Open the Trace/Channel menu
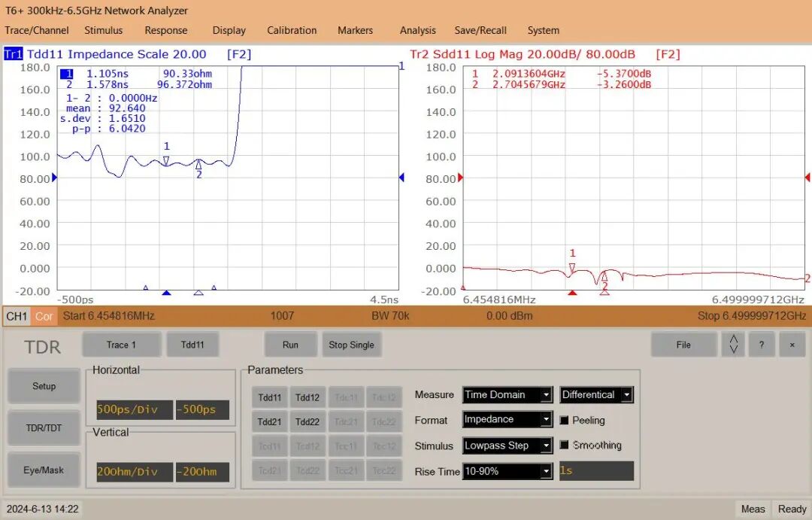812x520 pixels. (37, 31)
